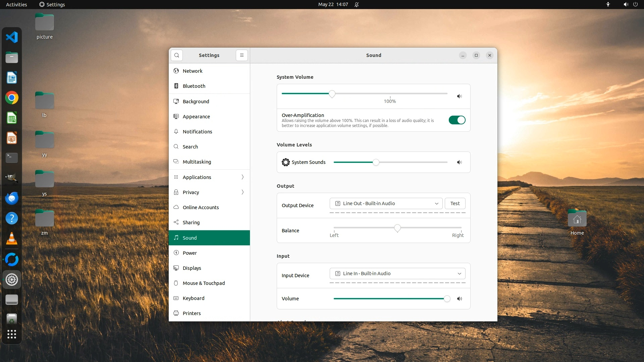The height and width of the screenshot is (362, 644).
Task: Open Thunderbird mail from dock
Action: 12,198
